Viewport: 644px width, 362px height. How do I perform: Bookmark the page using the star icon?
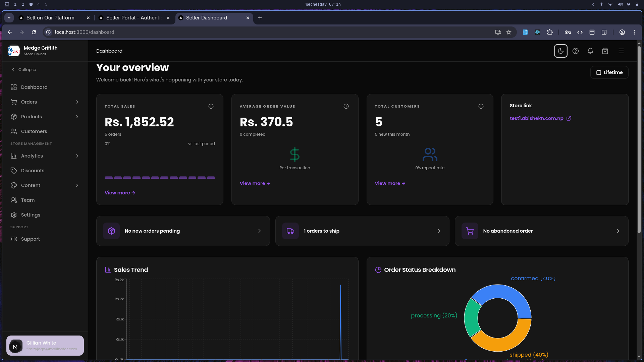509,32
